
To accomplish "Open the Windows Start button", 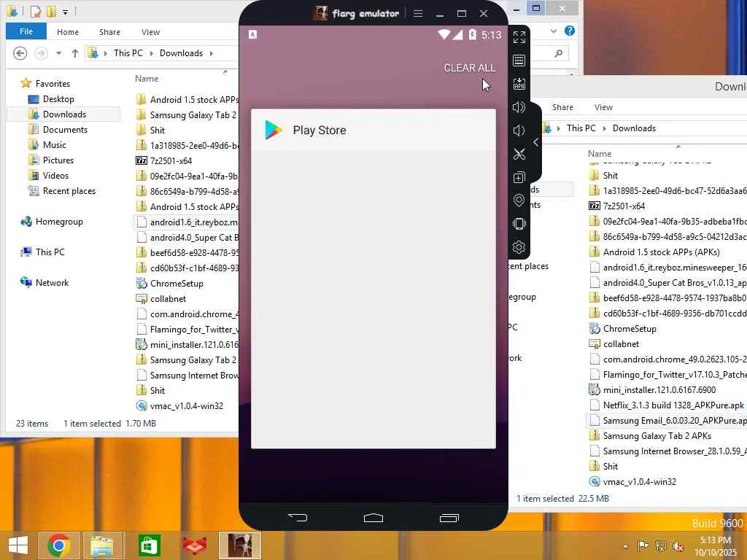I will tap(18, 545).
